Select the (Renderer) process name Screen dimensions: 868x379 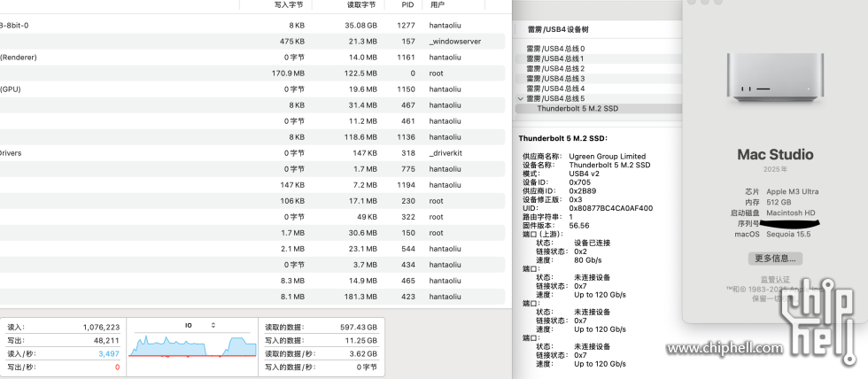pyautogui.click(x=19, y=57)
